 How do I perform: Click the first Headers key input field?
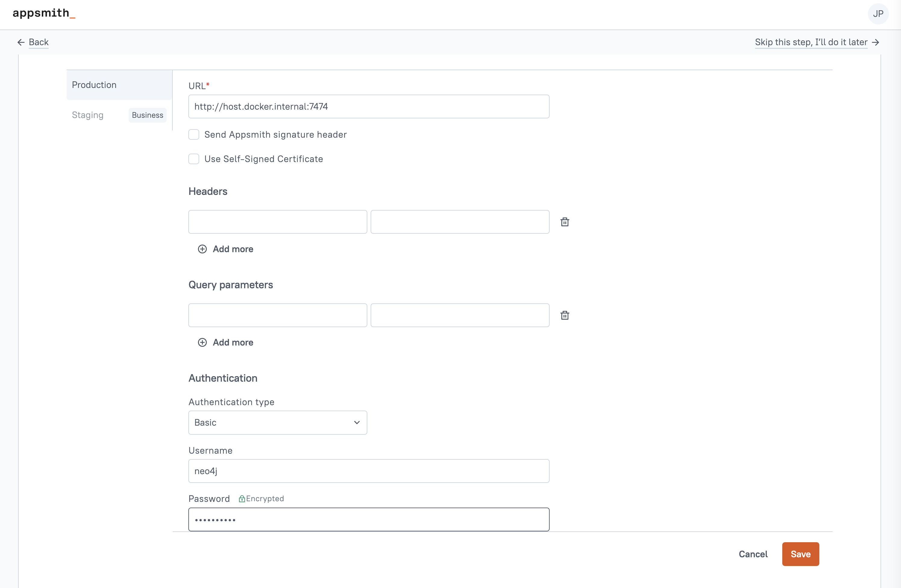(278, 222)
